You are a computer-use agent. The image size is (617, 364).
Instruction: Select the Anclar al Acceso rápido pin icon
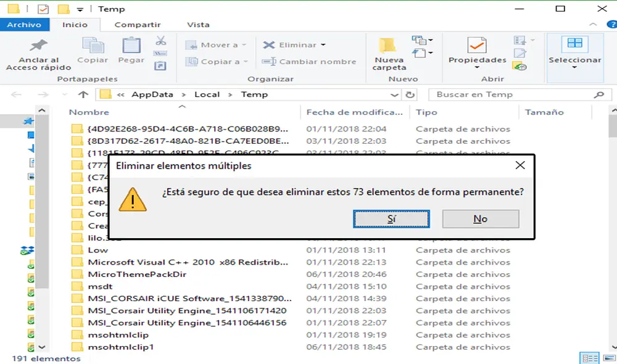[x=37, y=46]
